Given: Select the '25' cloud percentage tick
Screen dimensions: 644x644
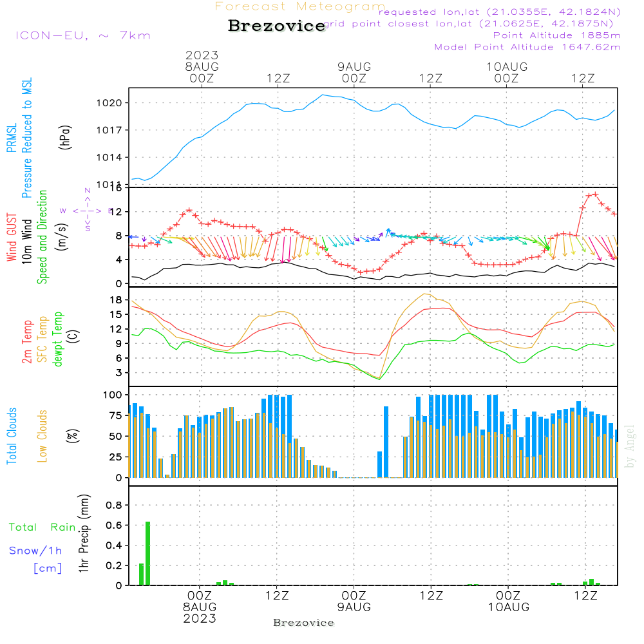Looking at the screenshot, I should tap(116, 457).
